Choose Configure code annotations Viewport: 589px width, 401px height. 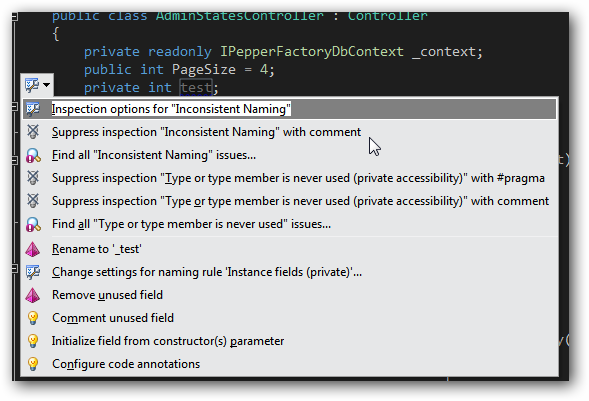point(126,364)
